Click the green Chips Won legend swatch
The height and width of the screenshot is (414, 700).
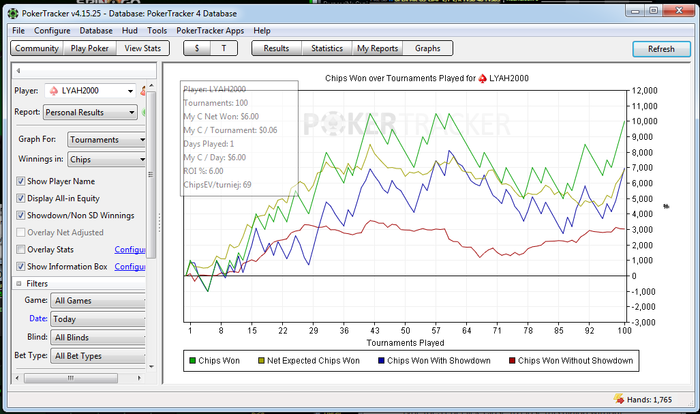pyautogui.click(x=192, y=360)
